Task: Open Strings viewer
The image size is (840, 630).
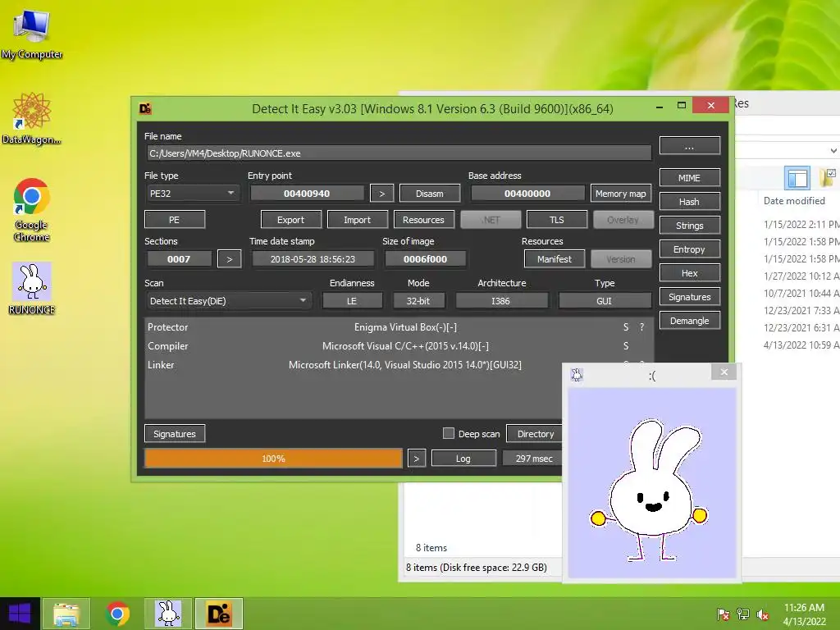Action: pyautogui.click(x=689, y=226)
